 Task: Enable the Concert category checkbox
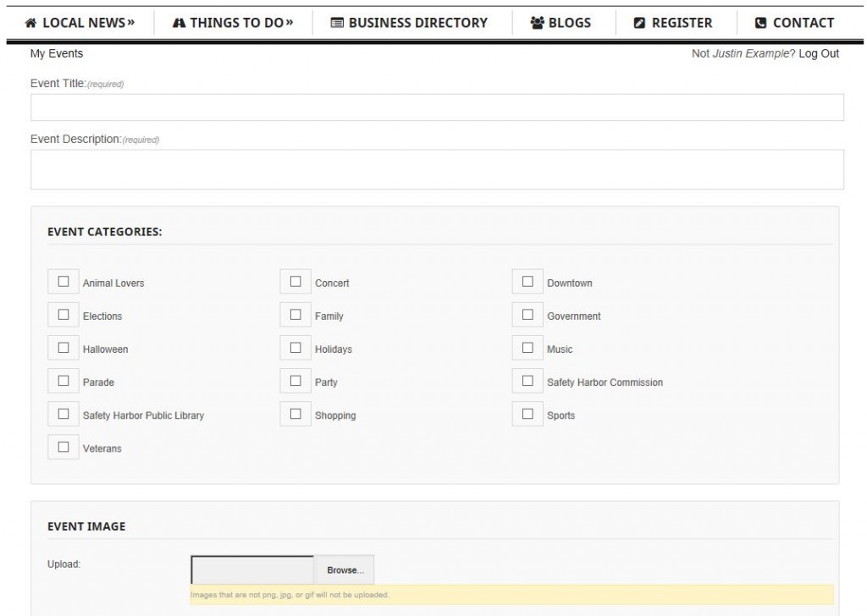pos(295,282)
